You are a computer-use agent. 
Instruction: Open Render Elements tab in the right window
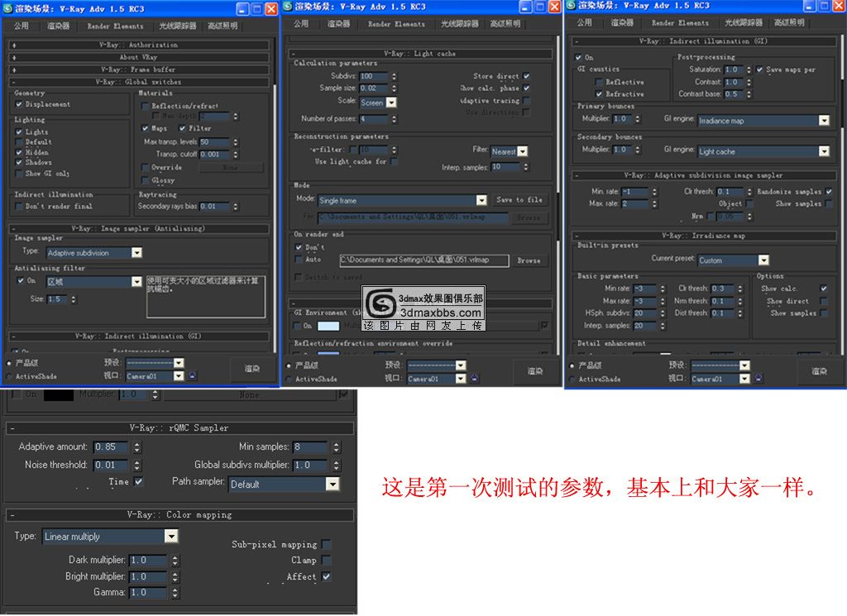[680, 22]
